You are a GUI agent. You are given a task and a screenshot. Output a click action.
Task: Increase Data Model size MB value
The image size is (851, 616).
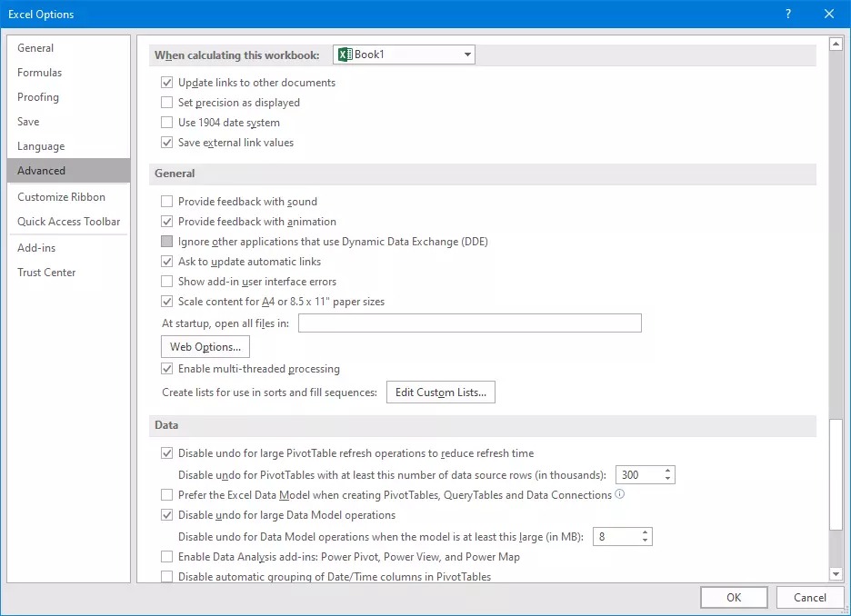(645, 532)
